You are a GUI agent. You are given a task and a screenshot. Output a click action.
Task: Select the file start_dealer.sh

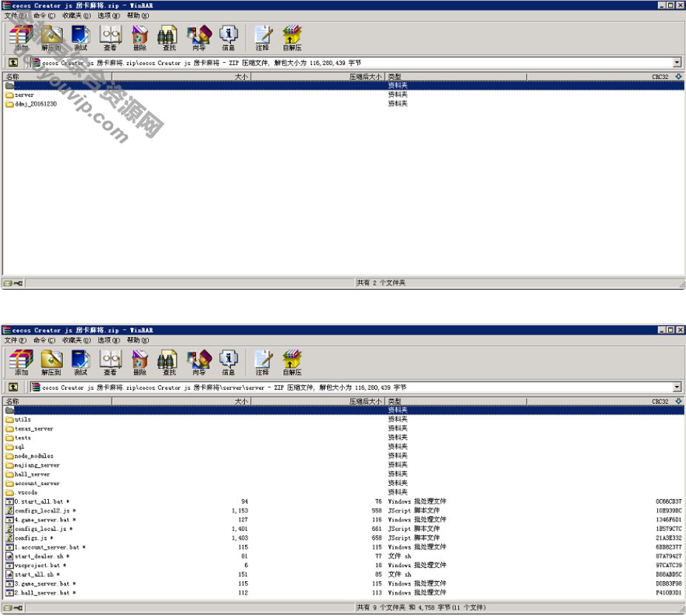(x=38, y=557)
